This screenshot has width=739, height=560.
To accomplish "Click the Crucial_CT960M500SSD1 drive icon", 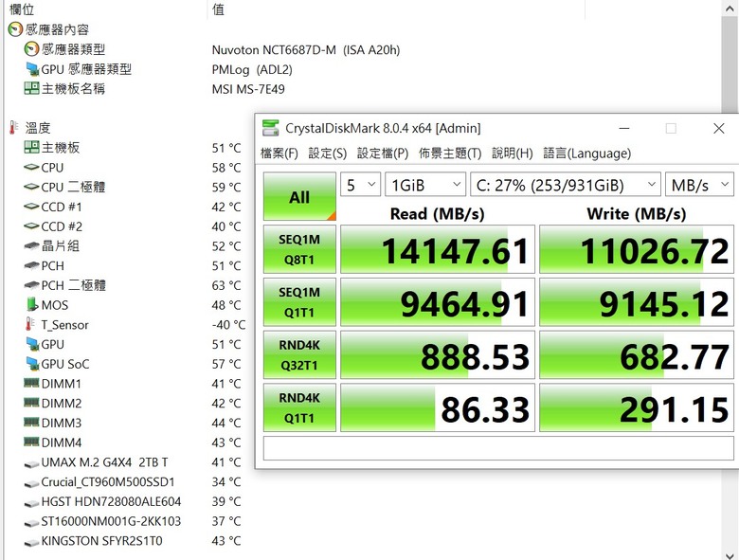I will click(x=31, y=483).
